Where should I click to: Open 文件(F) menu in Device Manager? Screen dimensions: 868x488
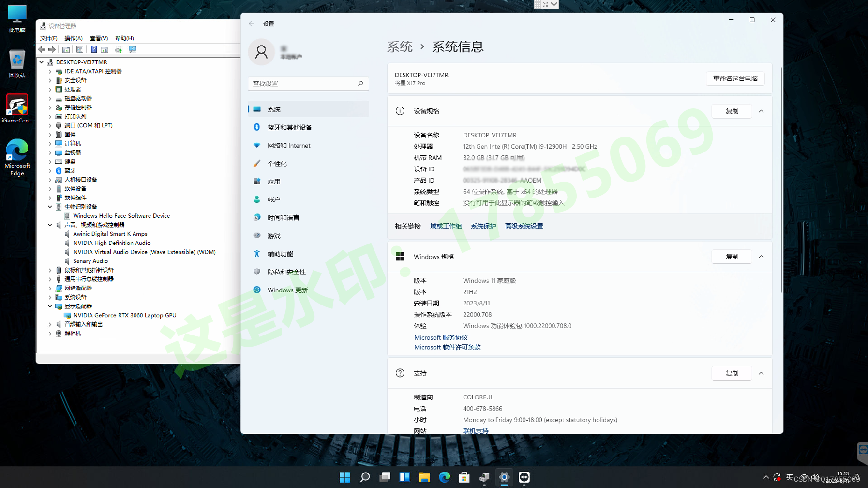48,38
